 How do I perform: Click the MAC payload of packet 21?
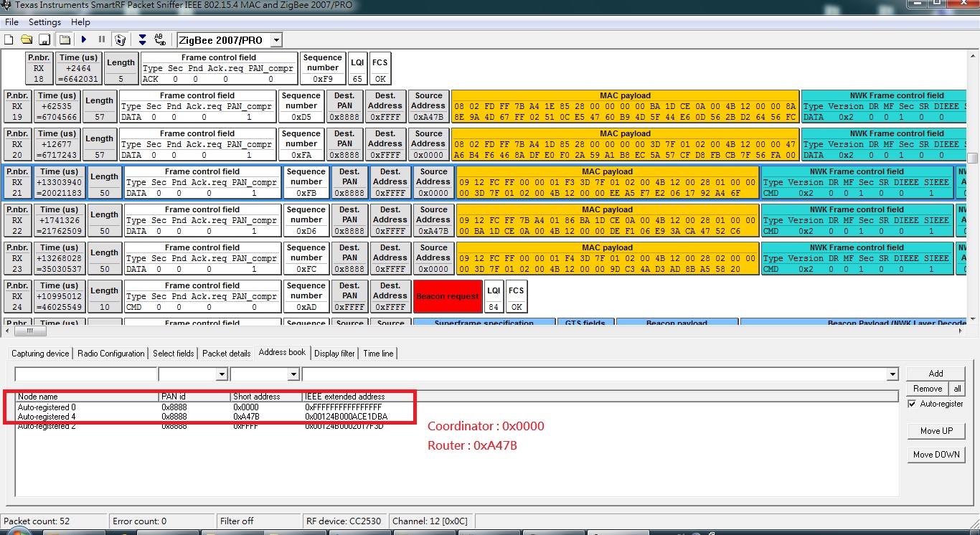tap(607, 183)
